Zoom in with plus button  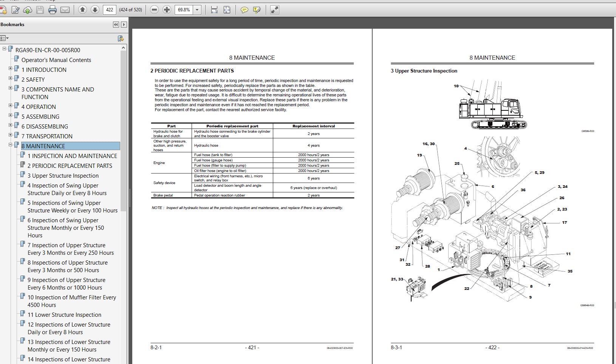(167, 10)
